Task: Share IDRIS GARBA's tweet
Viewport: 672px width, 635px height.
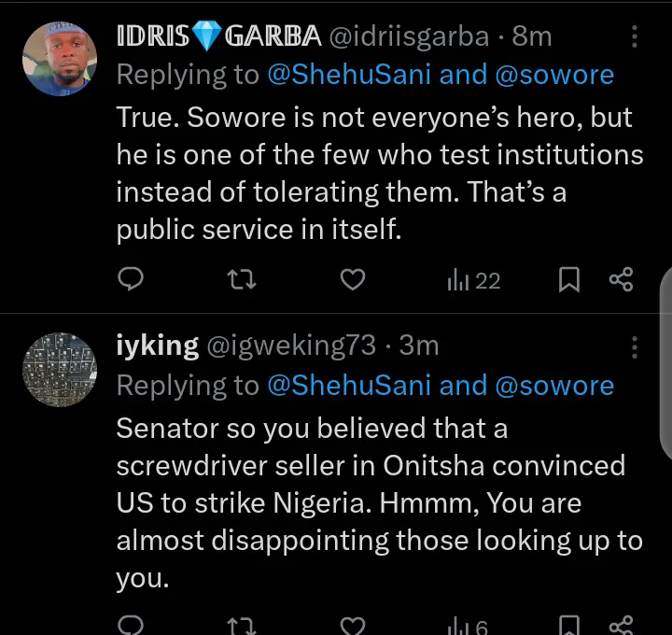Action: pyautogui.click(x=621, y=278)
